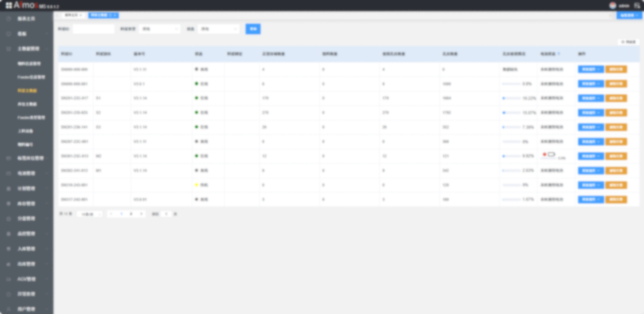
Task: Select Feeder信息管理 in the sidebar
Action: [31, 77]
